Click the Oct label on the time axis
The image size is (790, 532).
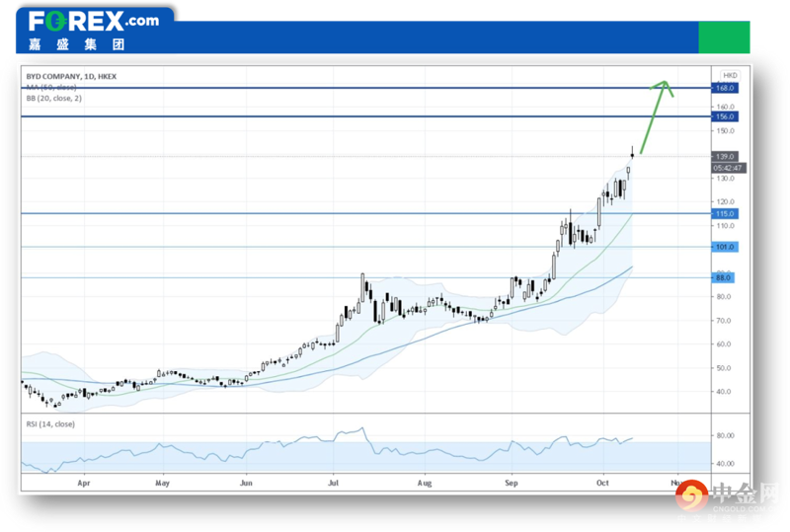pyautogui.click(x=602, y=483)
